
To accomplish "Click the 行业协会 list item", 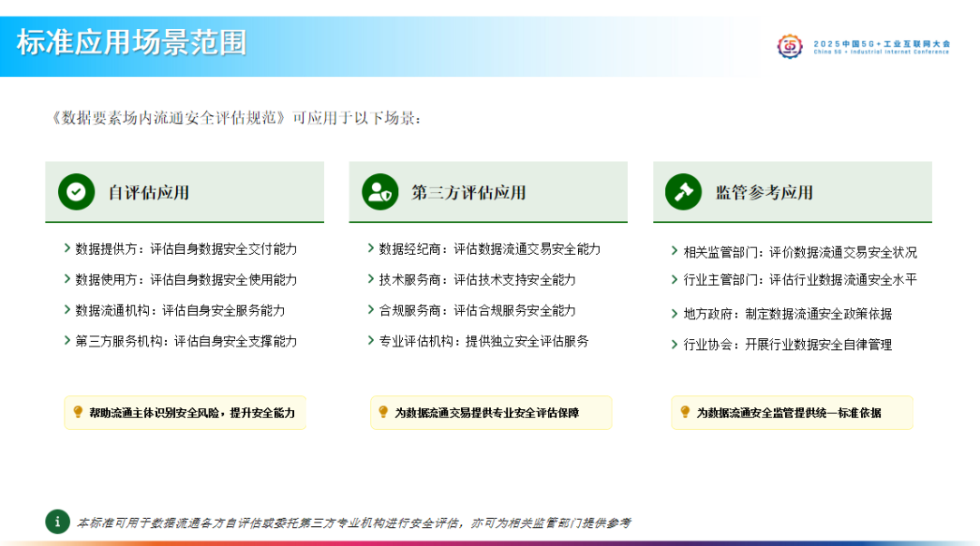I will [787, 345].
